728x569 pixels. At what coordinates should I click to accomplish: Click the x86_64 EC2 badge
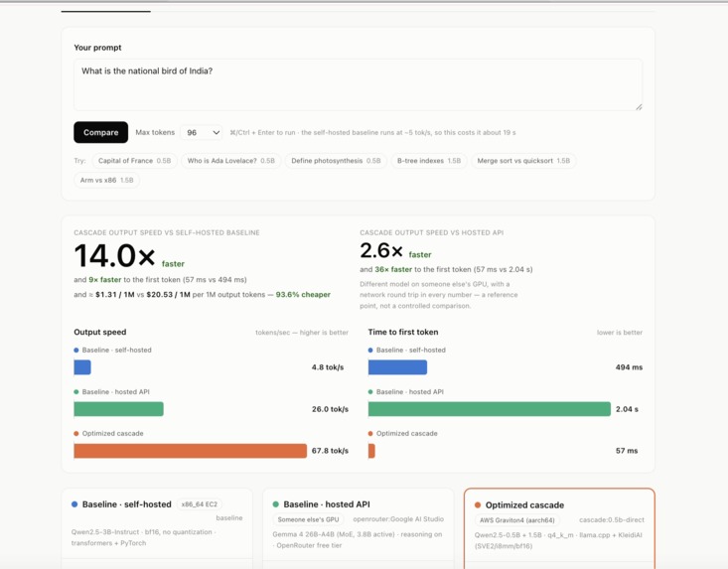[200, 504]
